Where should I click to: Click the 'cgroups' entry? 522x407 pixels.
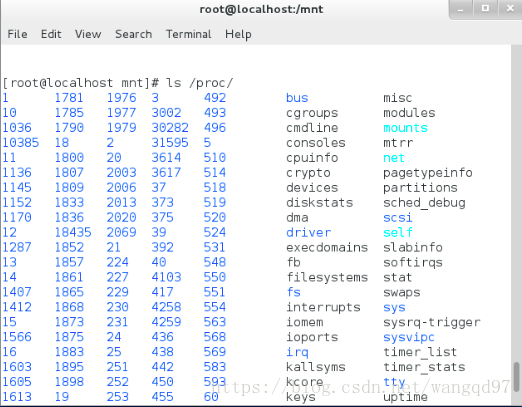click(x=312, y=113)
